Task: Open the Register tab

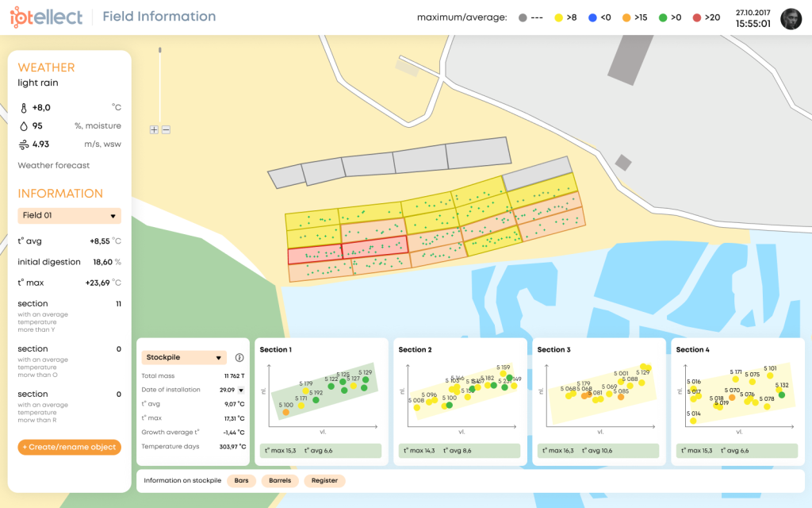Action: click(324, 480)
